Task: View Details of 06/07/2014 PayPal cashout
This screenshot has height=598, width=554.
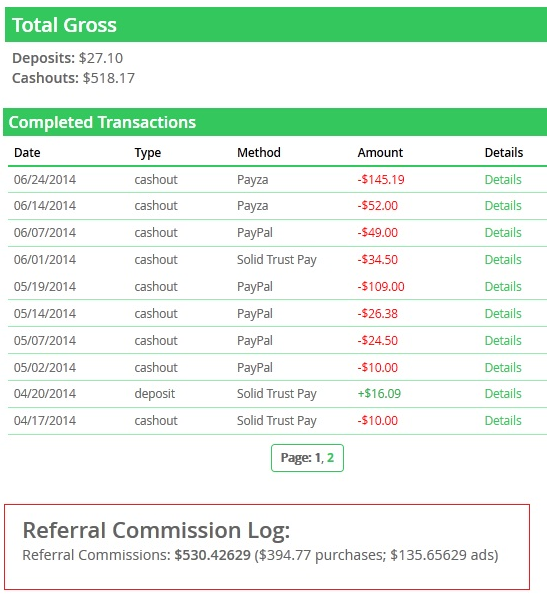Action: [x=503, y=232]
